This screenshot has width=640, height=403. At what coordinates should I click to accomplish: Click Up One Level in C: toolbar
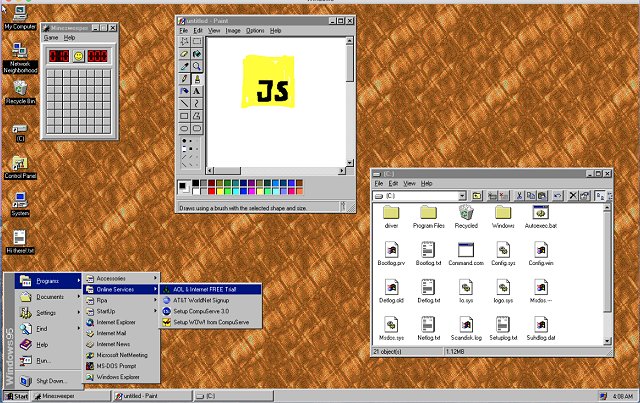point(477,196)
